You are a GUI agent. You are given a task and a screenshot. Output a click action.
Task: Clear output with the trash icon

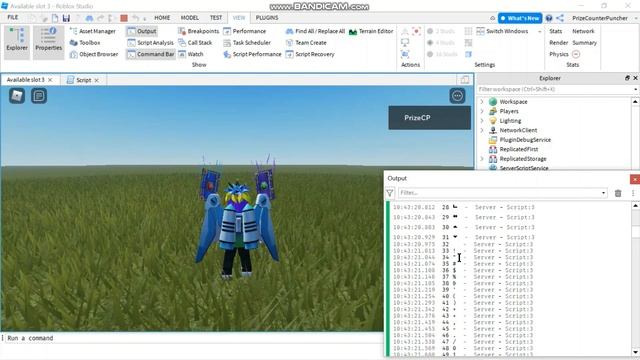click(618, 193)
